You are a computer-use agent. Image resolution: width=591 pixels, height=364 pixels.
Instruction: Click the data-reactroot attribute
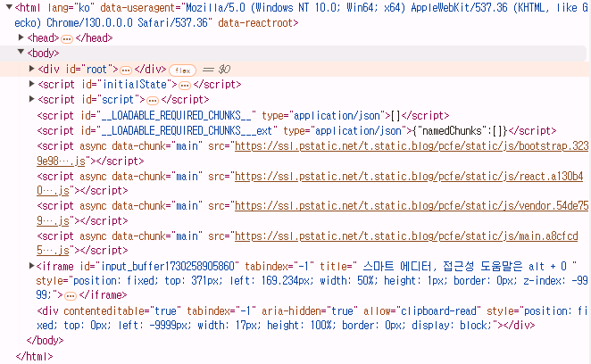[x=255, y=23]
